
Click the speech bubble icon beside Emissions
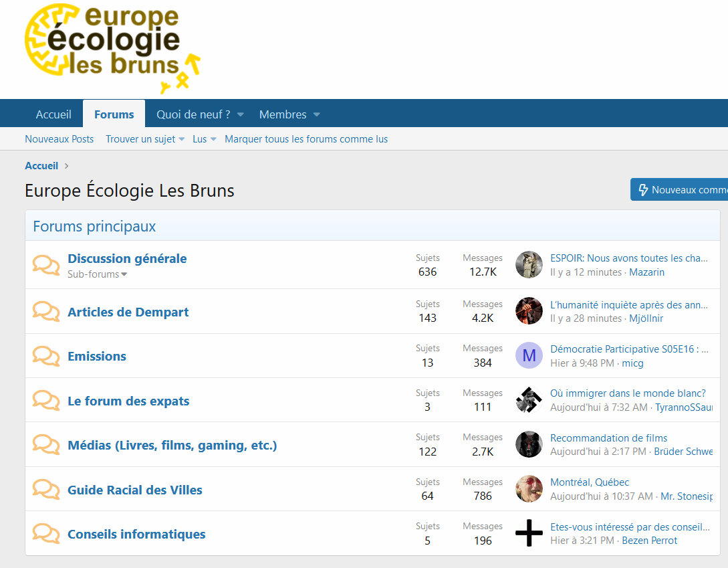tap(46, 356)
